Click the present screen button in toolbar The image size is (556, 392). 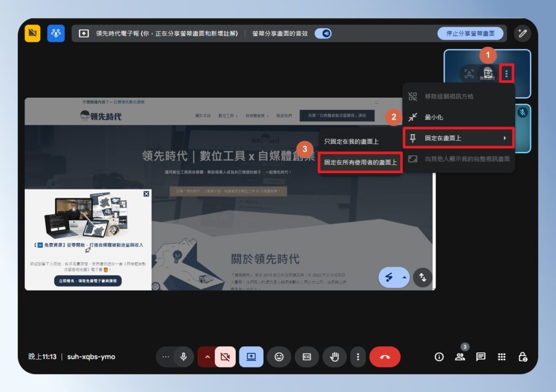tap(251, 357)
